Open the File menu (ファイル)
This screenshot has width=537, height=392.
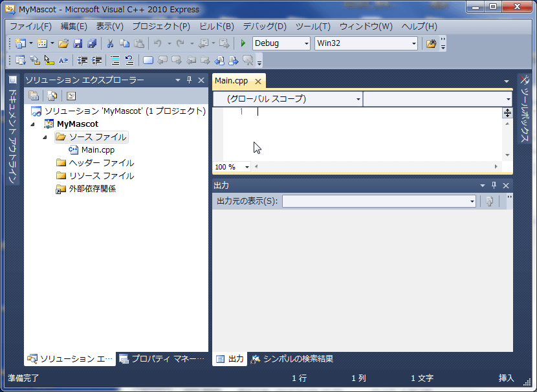(x=30, y=27)
